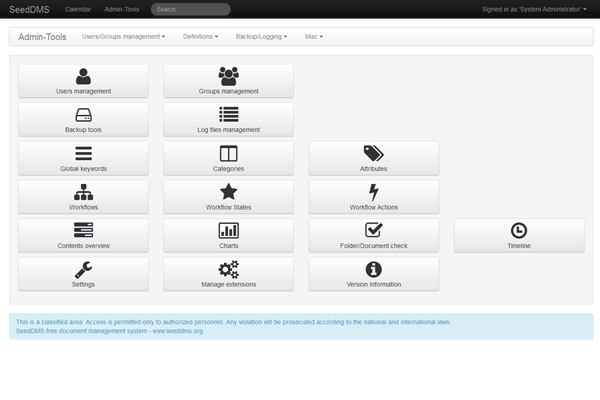Open Workflow Actions bolt icon
This screenshot has height=400, width=600.
pyautogui.click(x=373, y=191)
